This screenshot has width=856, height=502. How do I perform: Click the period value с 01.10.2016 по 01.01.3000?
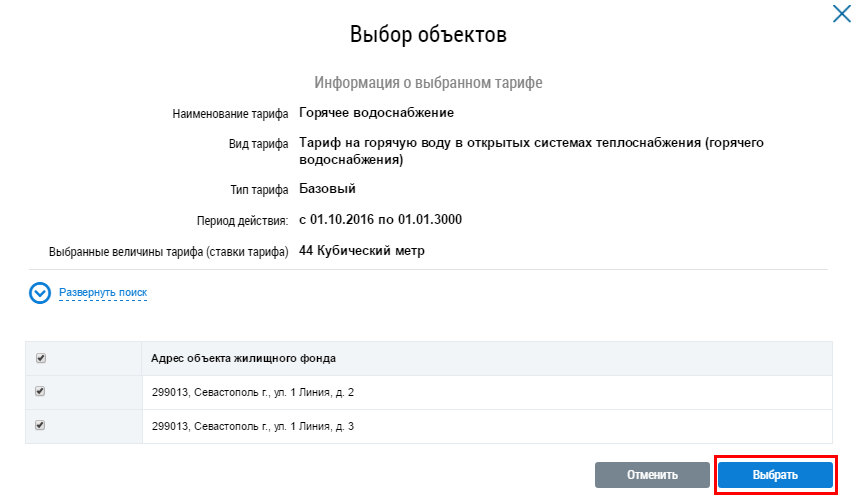pos(380,219)
